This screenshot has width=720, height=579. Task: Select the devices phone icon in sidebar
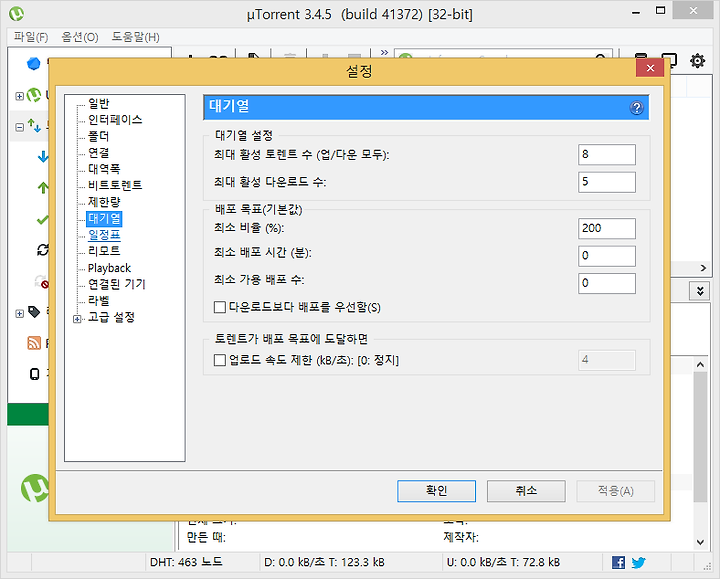34,374
